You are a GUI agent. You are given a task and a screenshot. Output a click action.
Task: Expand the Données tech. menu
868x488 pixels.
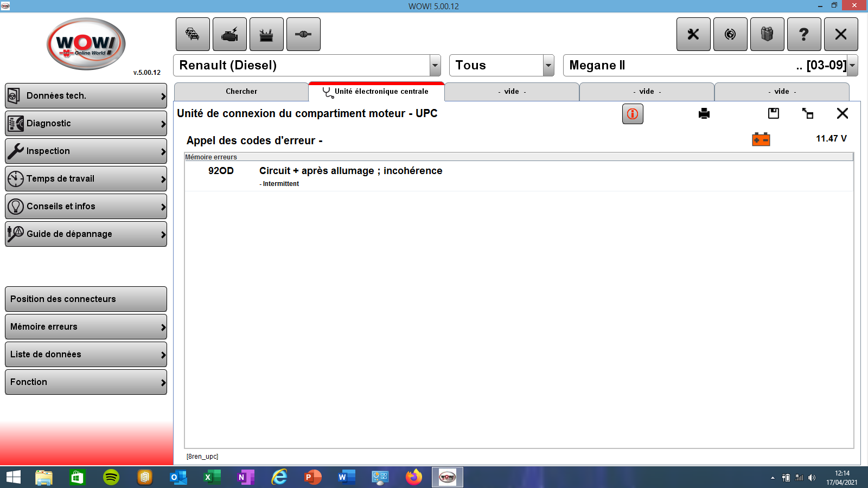tap(86, 96)
